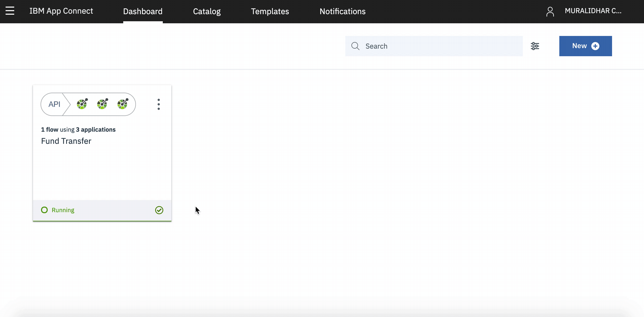Click the first application connector icon
This screenshot has height=317, width=644.
click(x=82, y=104)
